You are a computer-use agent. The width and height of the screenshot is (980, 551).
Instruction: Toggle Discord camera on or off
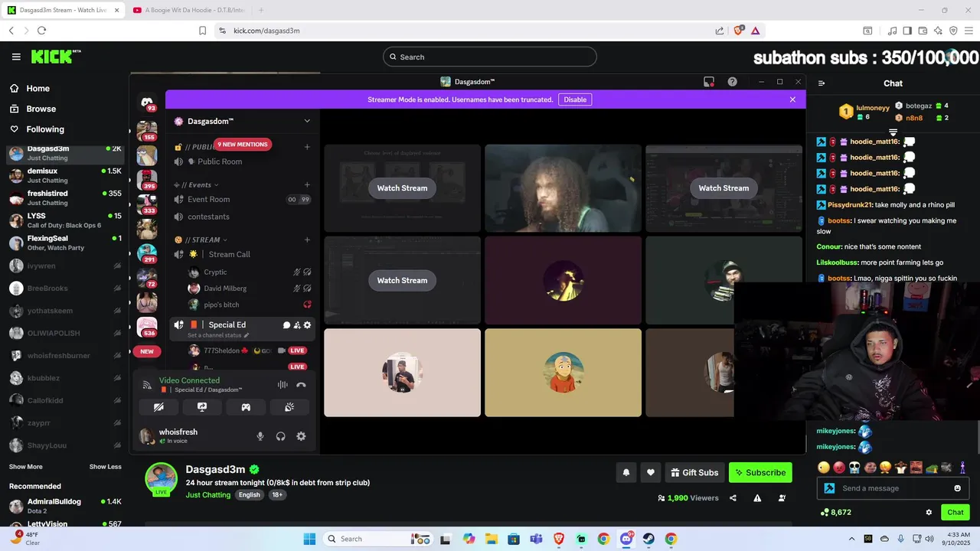[158, 407]
